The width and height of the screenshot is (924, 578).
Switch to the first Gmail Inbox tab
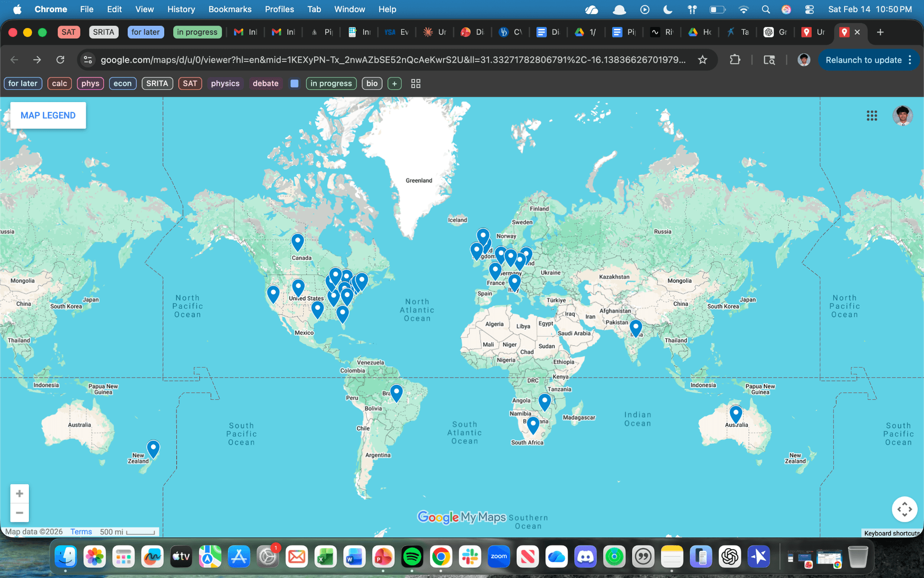pyautogui.click(x=246, y=32)
